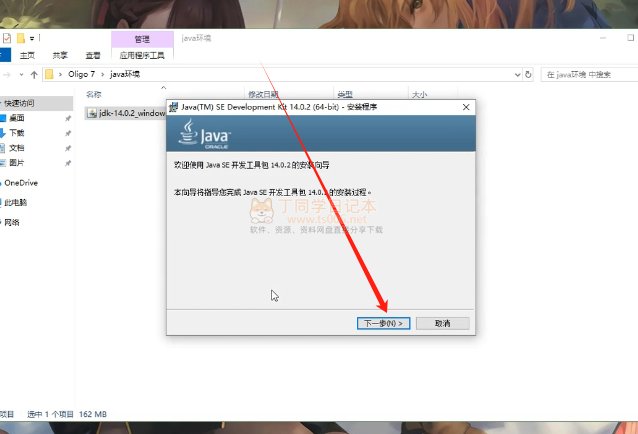Close the Java SE Development Kit installer dialog
This screenshot has width=638, height=434.
(466, 107)
